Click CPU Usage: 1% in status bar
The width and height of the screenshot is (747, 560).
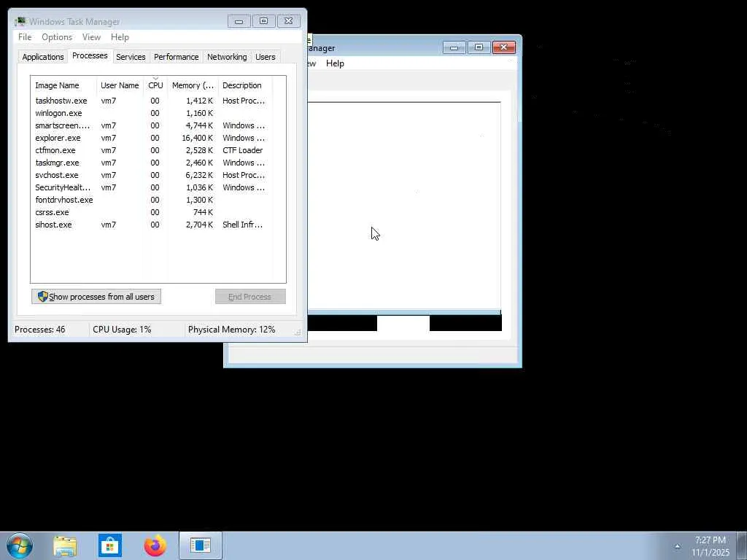click(x=122, y=330)
